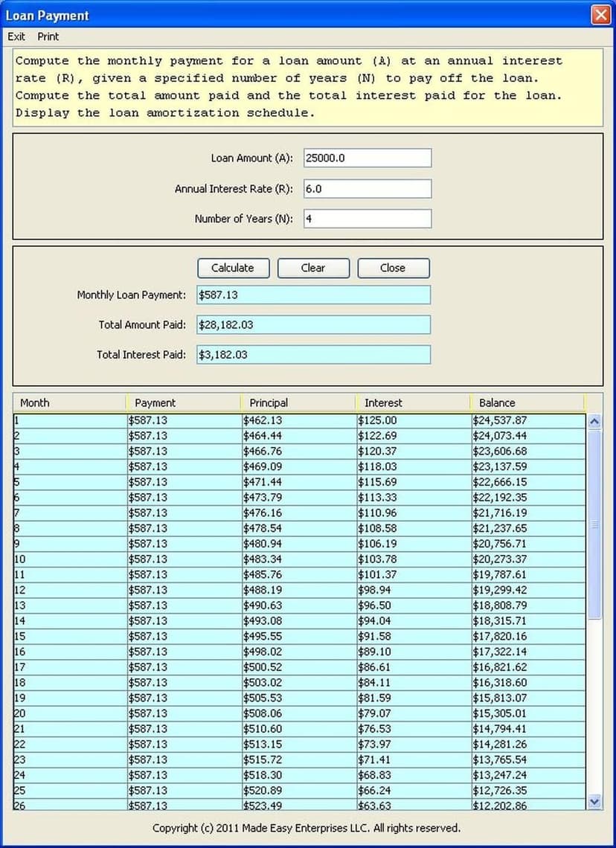Viewport: 616px width, 848px height.
Task: Select interest cell $110.96
Action: (414, 513)
